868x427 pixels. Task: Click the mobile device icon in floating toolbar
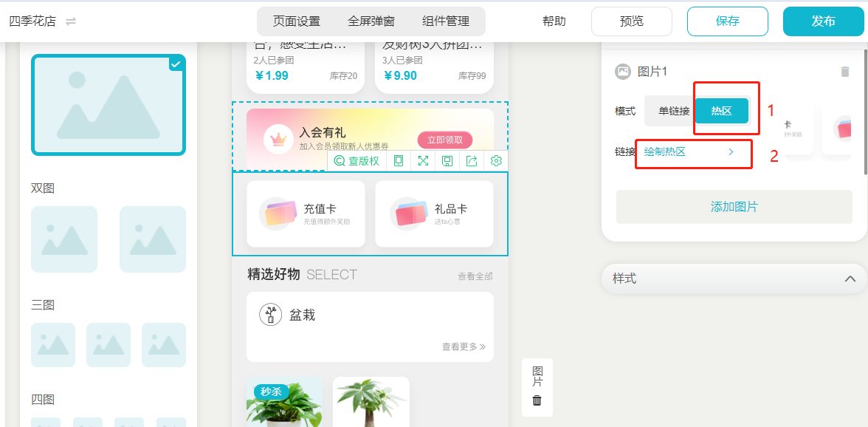point(398,161)
